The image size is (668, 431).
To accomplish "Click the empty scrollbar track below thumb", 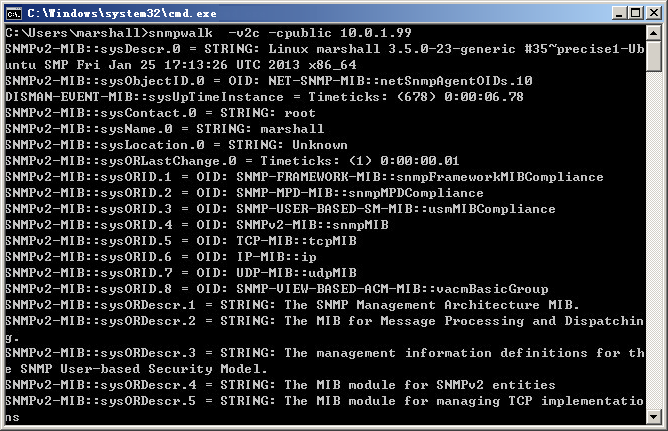I will click(x=654, y=240).
